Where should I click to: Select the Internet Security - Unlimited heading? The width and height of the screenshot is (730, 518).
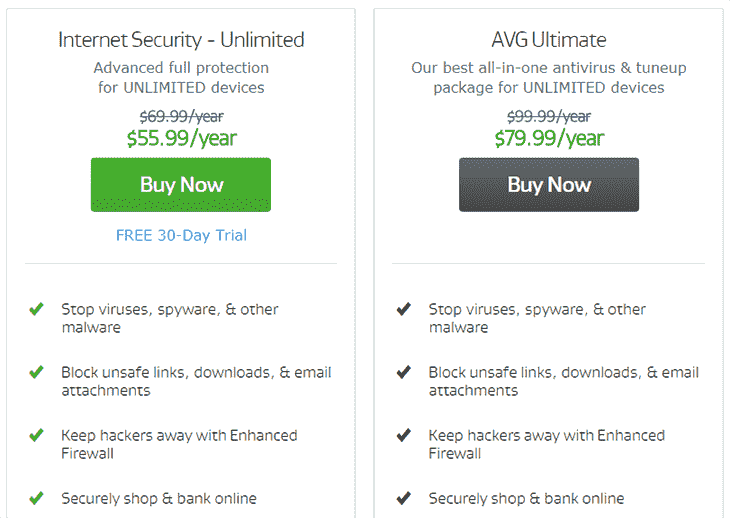tap(181, 40)
